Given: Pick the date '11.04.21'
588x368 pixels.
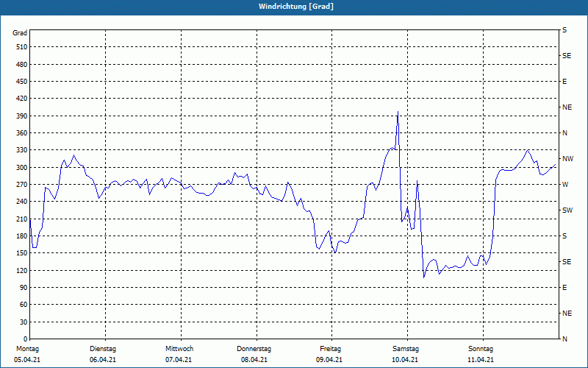Looking at the screenshot, I should click(481, 360).
